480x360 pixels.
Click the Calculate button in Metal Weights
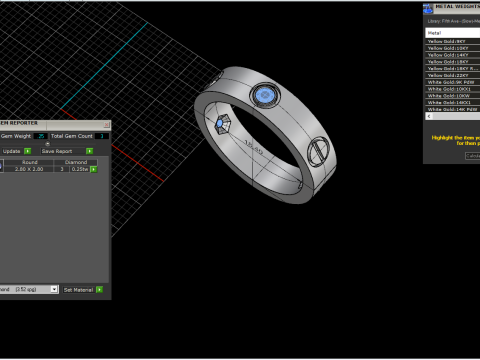(473, 156)
